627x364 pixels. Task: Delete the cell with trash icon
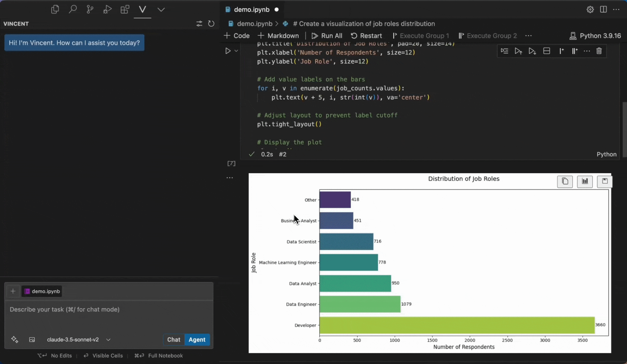(599, 51)
